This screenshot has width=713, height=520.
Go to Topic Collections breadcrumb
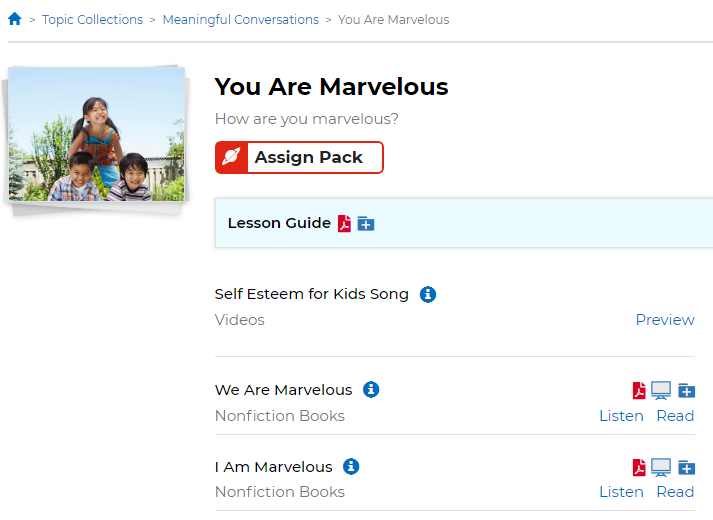coord(92,19)
